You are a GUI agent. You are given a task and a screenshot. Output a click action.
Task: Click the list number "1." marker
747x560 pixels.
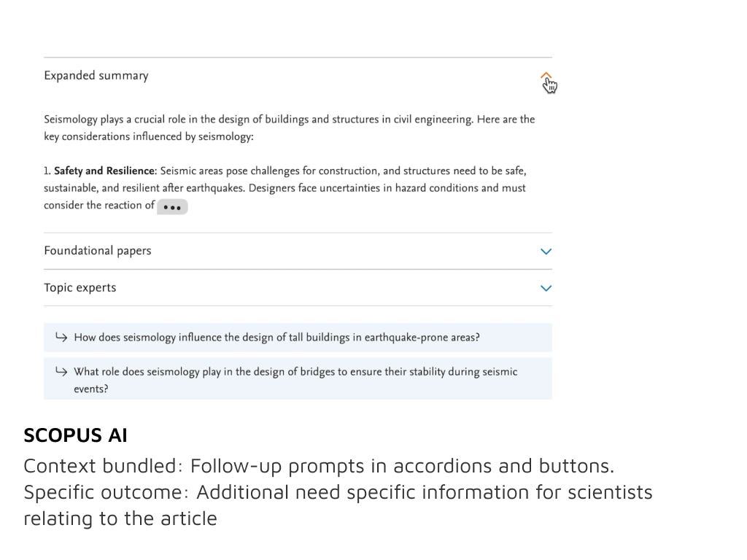coord(47,171)
